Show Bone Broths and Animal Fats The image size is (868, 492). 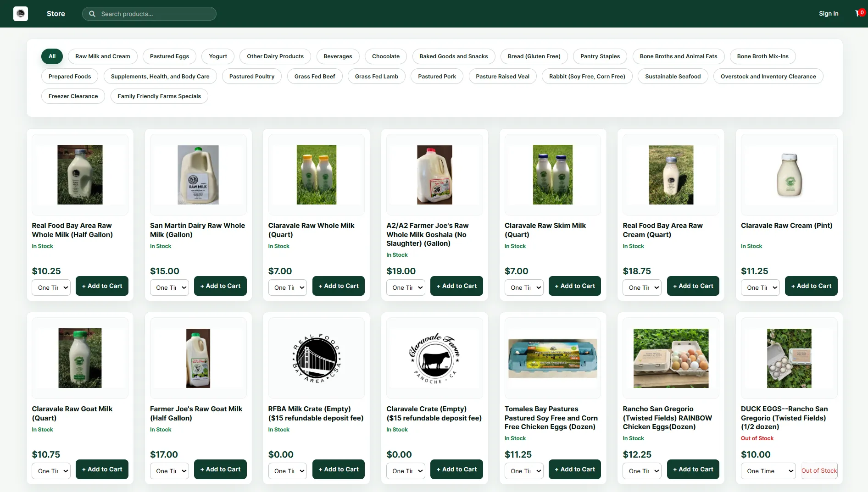(x=679, y=56)
